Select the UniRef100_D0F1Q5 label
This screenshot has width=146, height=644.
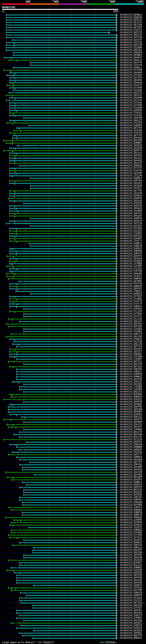click(131, 326)
